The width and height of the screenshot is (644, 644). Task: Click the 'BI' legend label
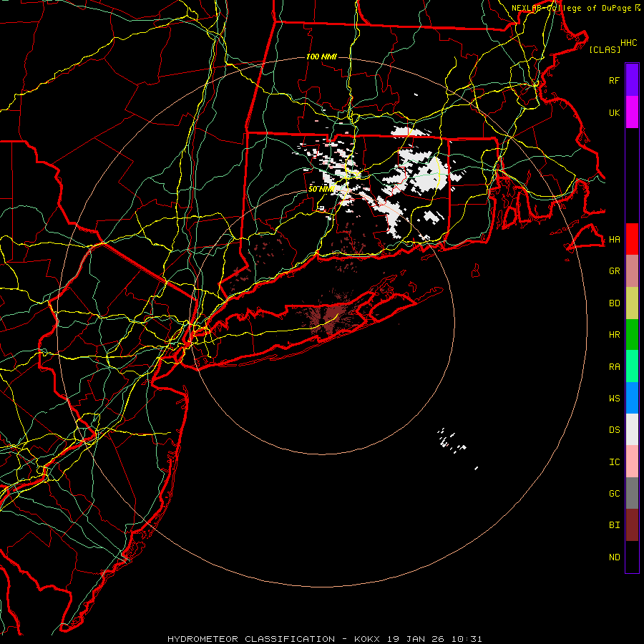[614, 525]
